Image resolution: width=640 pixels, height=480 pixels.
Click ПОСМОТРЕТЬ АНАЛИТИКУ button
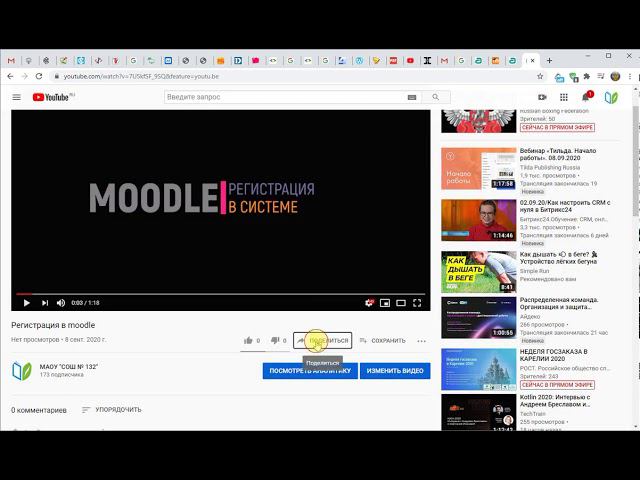coord(310,371)
